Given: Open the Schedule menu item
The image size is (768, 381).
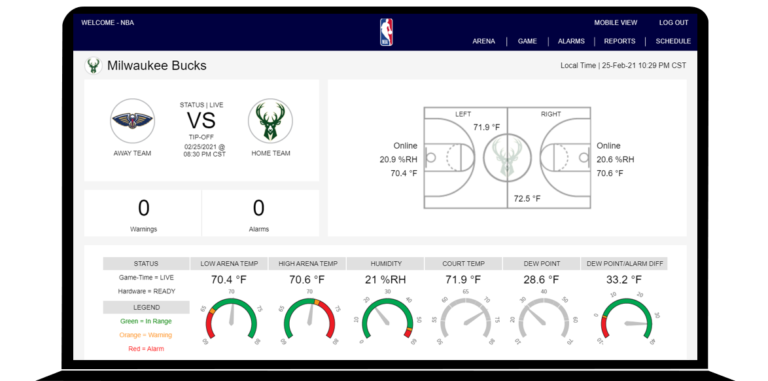Looking at the screenshot, I should coord(673,41).
